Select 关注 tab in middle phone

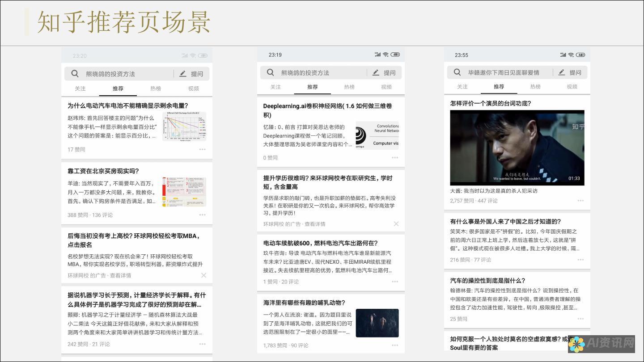tap(275, 87)
